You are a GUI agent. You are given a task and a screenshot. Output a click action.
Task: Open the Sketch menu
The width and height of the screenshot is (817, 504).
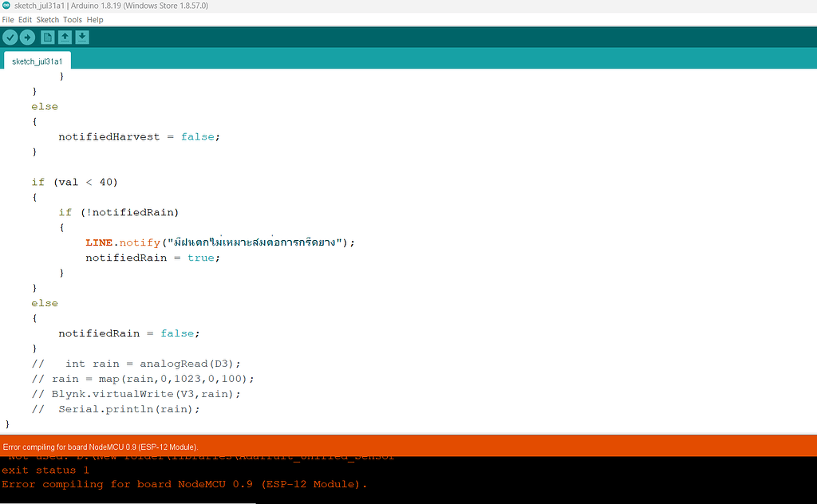click(x=46, y=19)
